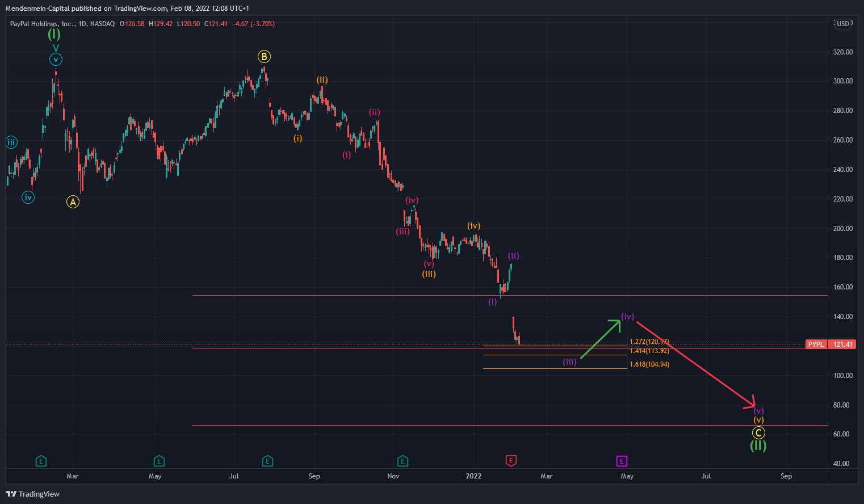This screenshot has height=504, width=864.
Task: Select the blue circled v wave label
Action: tap(56, 59)
